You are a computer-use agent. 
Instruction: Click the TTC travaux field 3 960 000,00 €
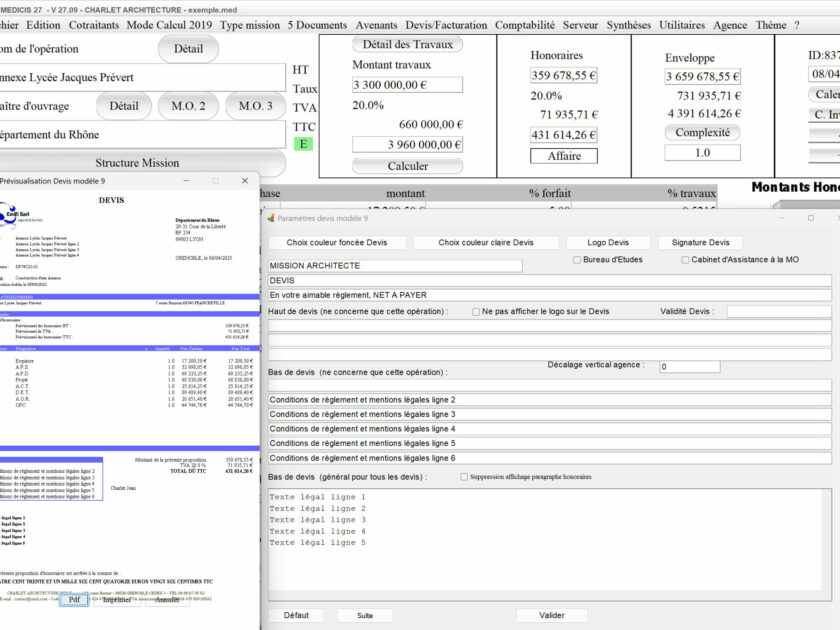[407, 145]
